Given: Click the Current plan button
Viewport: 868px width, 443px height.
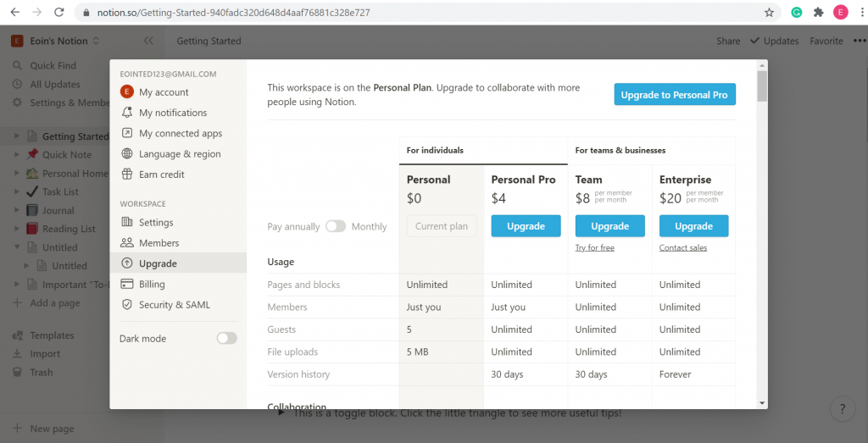Looking at the screenshot, I should coord(442,226).
